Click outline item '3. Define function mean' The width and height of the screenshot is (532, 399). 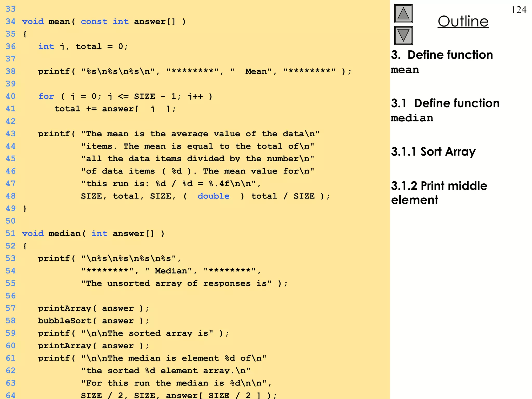pyautogui.click(x=442, y=62)
